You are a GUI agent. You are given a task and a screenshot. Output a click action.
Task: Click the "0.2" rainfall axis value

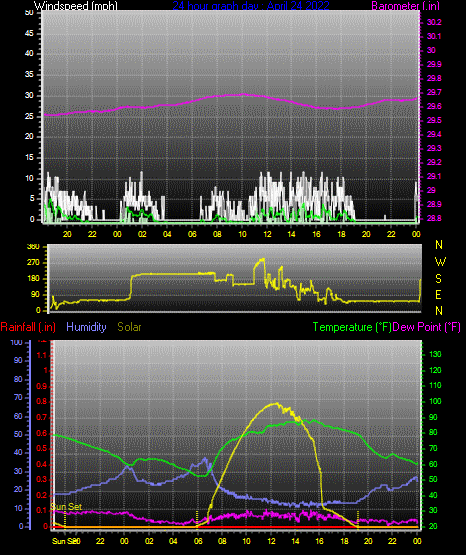42,495
